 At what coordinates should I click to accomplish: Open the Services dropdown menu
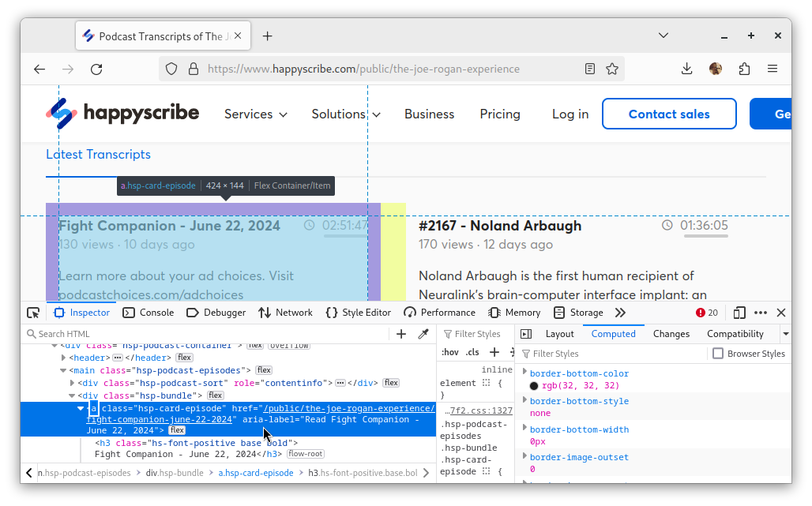255,114
